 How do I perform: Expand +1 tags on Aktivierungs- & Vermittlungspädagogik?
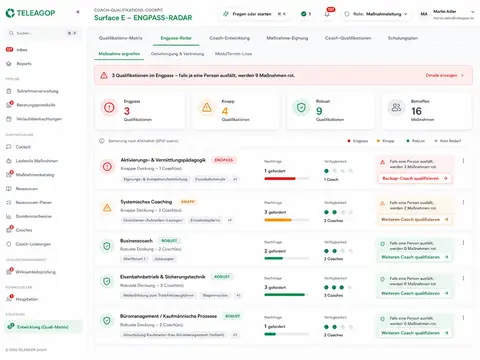click(235, 179)
